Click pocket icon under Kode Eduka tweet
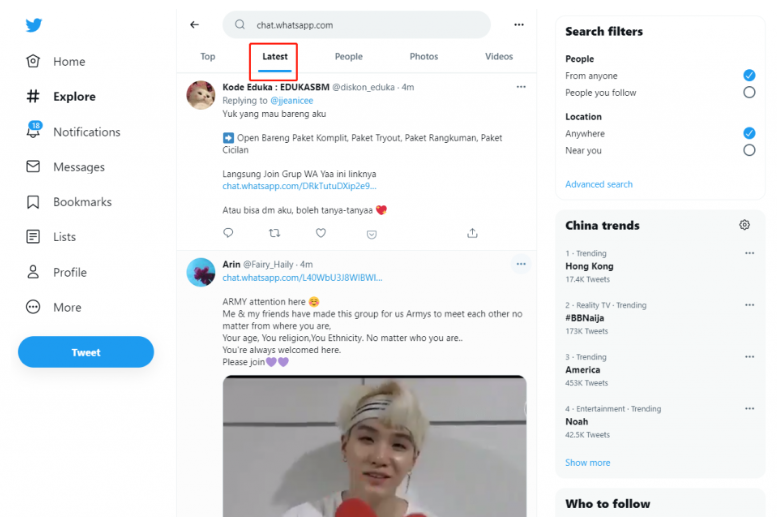 pos(372,234)
